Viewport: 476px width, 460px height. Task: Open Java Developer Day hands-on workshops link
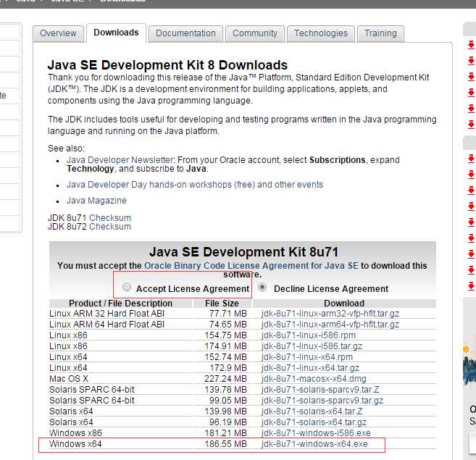click(195, 185)
